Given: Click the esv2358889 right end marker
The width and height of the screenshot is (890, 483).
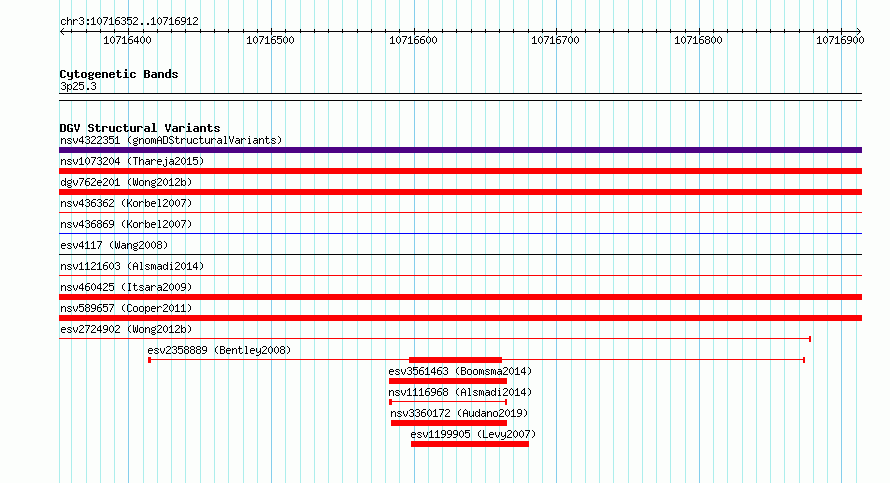Looking at the screenshot, I should [x=804, y=360].
